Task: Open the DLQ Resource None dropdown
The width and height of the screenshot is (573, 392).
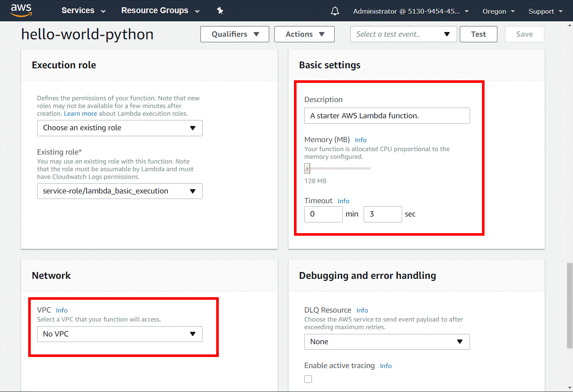Action: tap(387, 342)
